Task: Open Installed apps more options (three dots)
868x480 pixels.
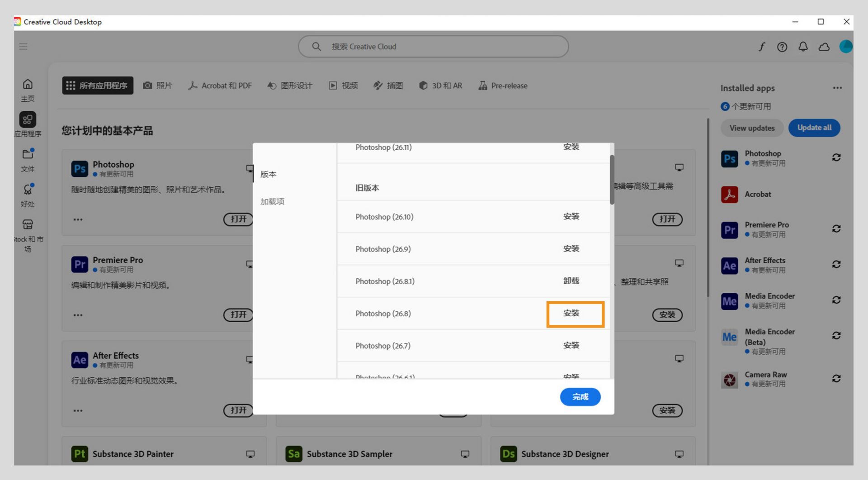Action: 837,88
